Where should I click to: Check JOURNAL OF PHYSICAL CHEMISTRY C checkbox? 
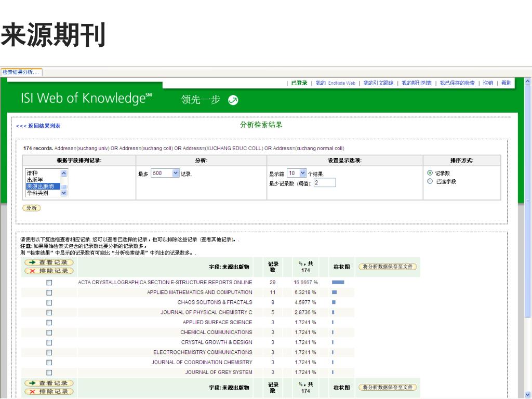click(49, 312)
